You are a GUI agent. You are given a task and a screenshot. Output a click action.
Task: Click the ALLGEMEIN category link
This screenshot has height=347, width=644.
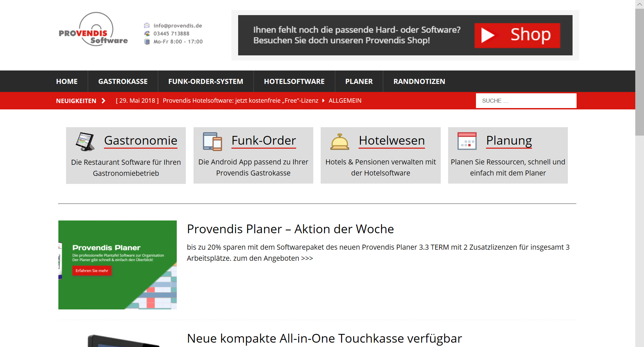pos(345,101)
